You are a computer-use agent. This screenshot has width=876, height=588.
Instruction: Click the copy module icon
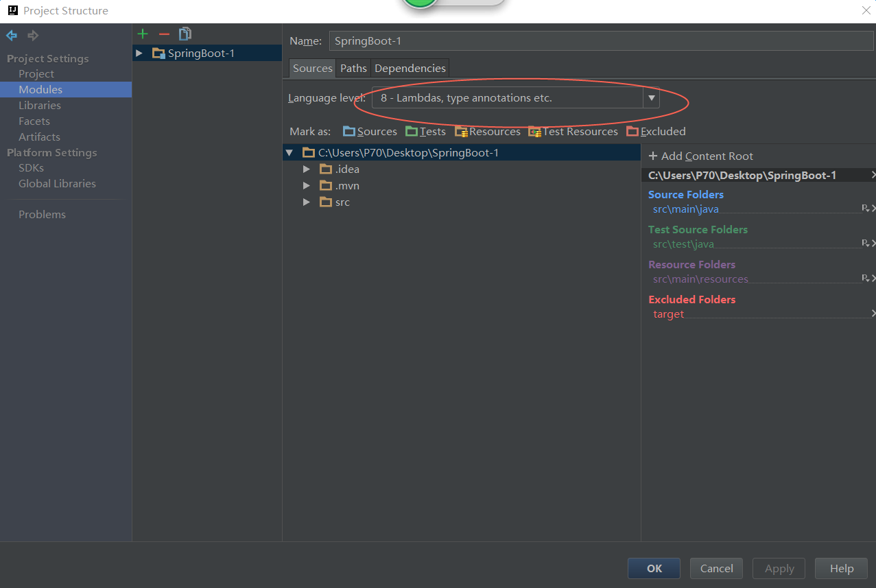(x=185, y=34)
